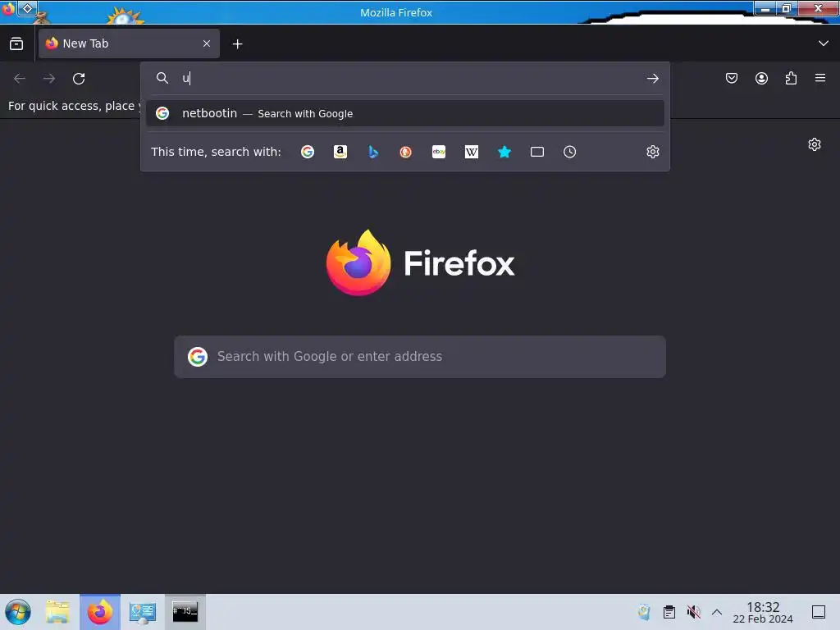The image size is (840, 630).
Task: Search this time with Google
Action: 308,152
